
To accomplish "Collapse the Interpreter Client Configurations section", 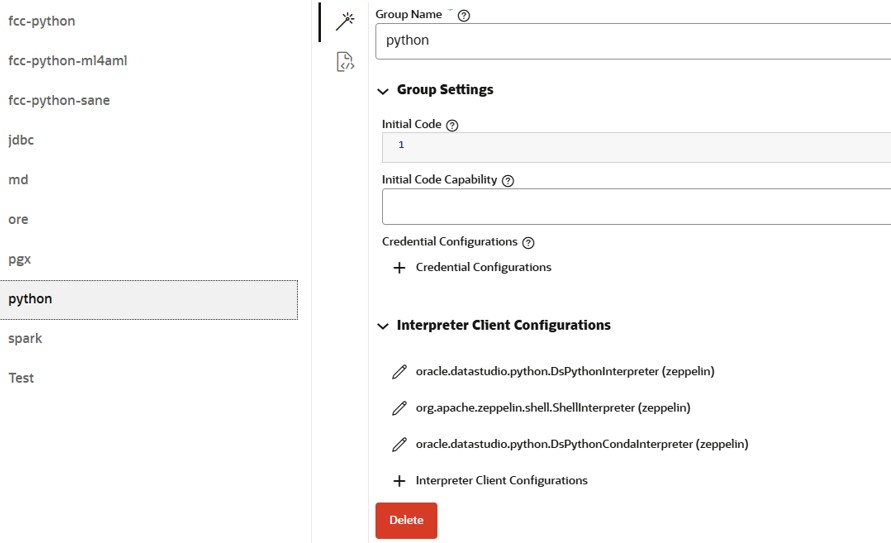I will (x=383, y=326).
